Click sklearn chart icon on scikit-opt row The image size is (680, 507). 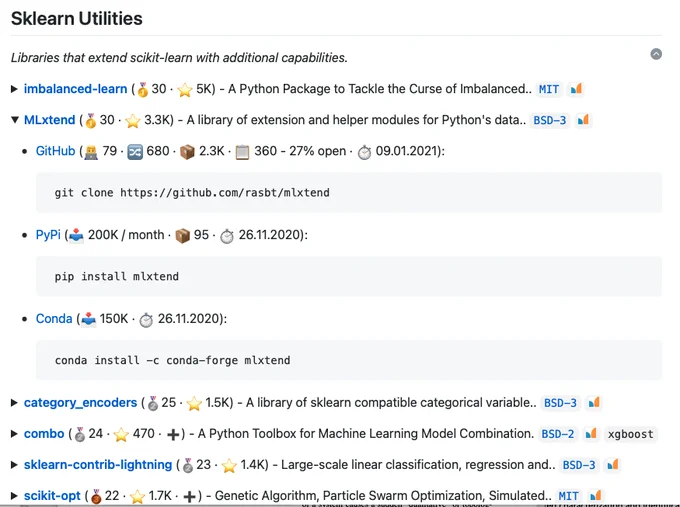[595, 496]
